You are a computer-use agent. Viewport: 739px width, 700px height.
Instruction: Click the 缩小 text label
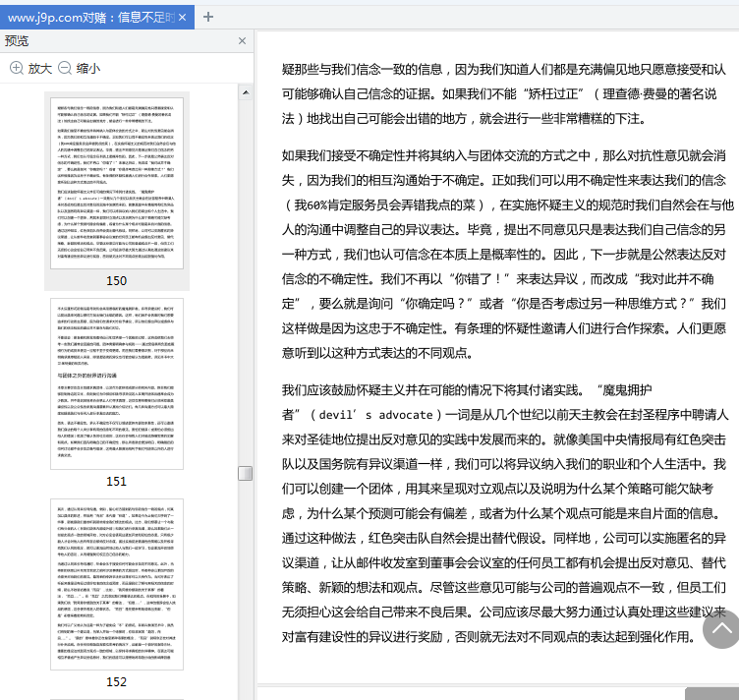(x=88, y=69)
